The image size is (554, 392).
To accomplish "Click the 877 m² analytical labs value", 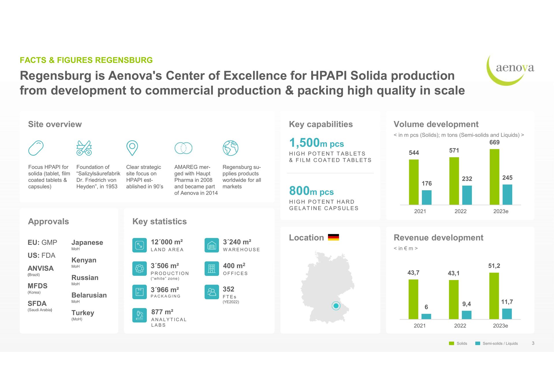I will (x=162, y=312).
